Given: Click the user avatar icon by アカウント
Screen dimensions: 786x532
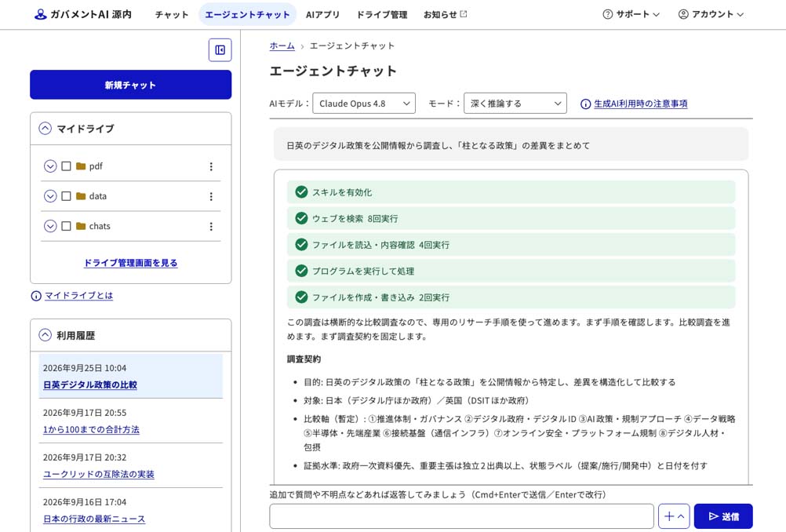Looking at the screenshot, I should pyautogui.click(x=683, y=14).
